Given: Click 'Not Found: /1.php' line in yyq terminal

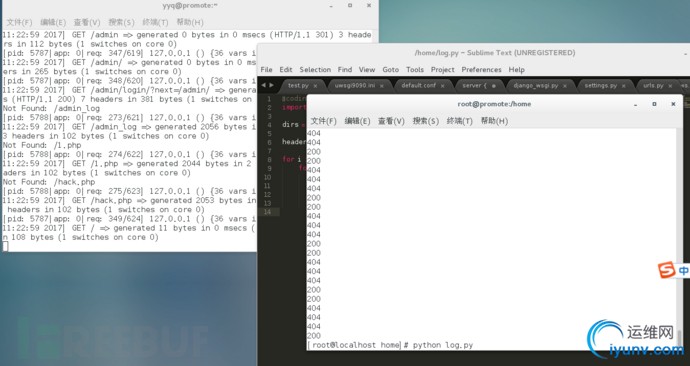Looking at the screenshot, I should coord(42,145).
